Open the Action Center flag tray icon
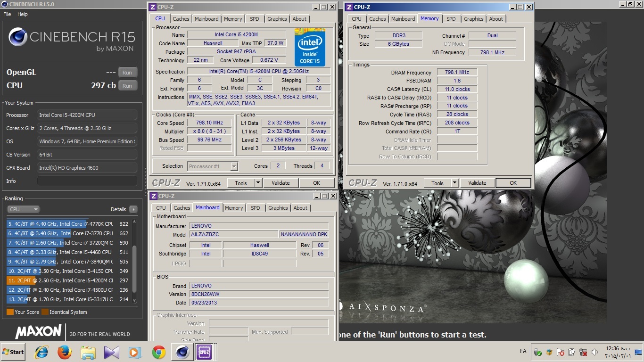Viewport: 644px width, 362px height. click(x=561, y=352)
